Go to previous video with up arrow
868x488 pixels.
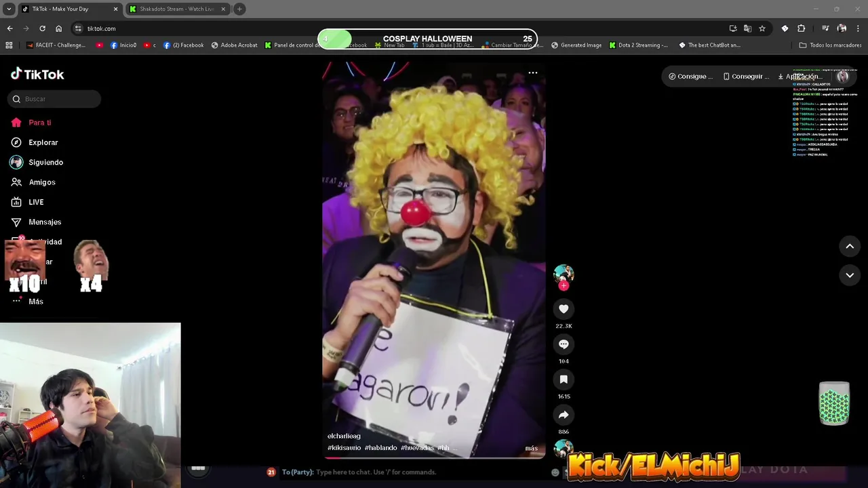[850, 247]
